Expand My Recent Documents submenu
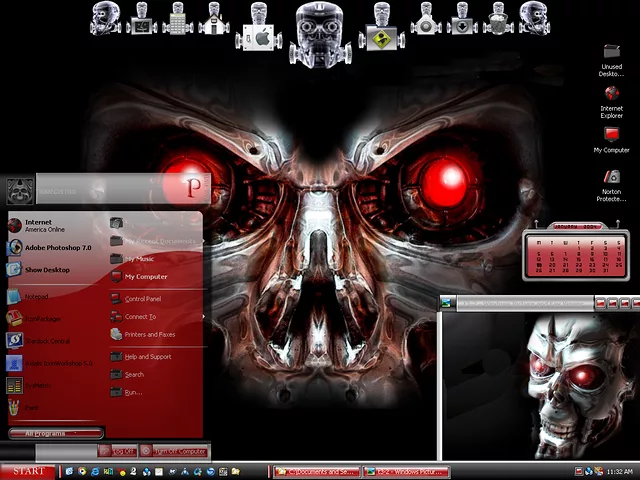This screenshot has width=640, height=480. (157, 241)
